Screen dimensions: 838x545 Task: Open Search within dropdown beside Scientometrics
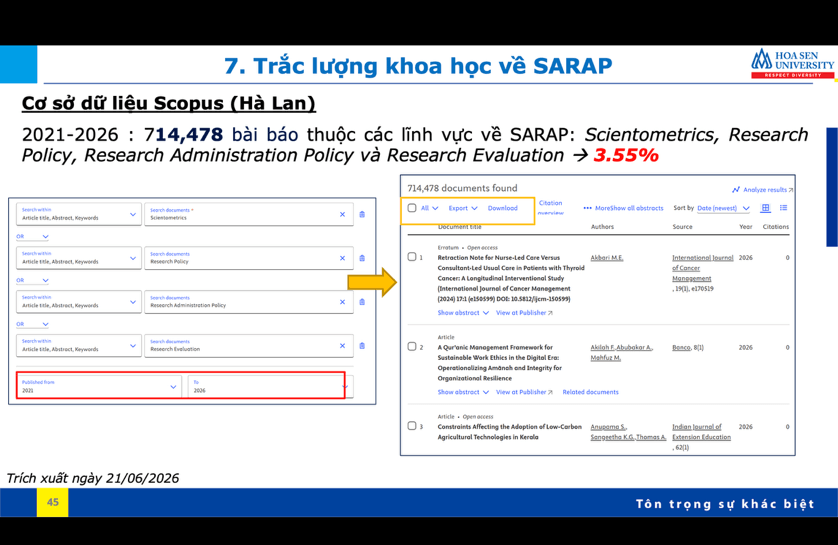[x=79, y=214]
